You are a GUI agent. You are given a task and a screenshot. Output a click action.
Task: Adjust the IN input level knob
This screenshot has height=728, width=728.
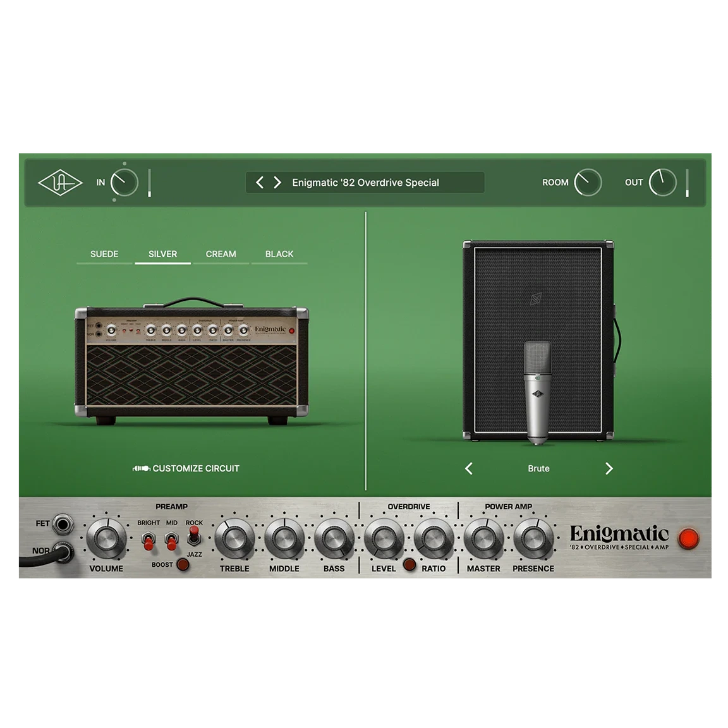point(124,183)
